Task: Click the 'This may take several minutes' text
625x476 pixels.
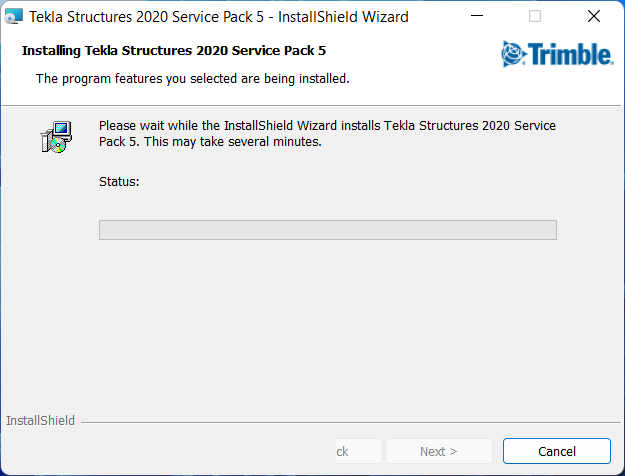Action: [x=232, y=142]
